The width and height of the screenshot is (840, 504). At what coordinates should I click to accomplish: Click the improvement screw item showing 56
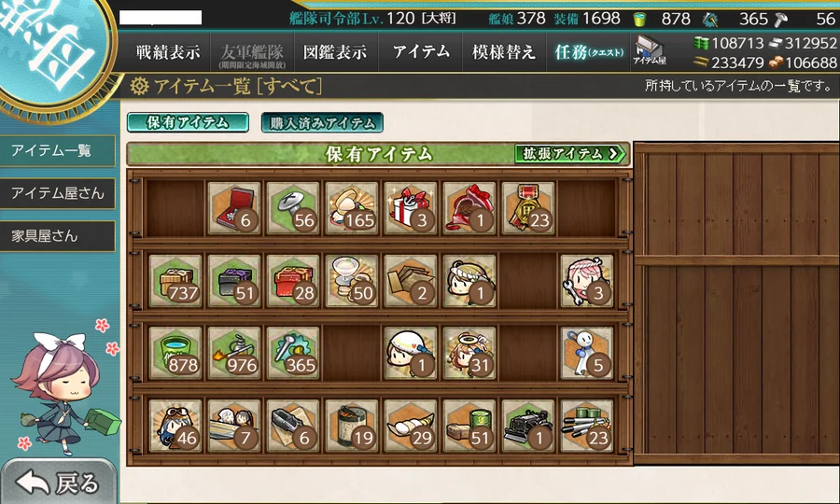point(293,208)
